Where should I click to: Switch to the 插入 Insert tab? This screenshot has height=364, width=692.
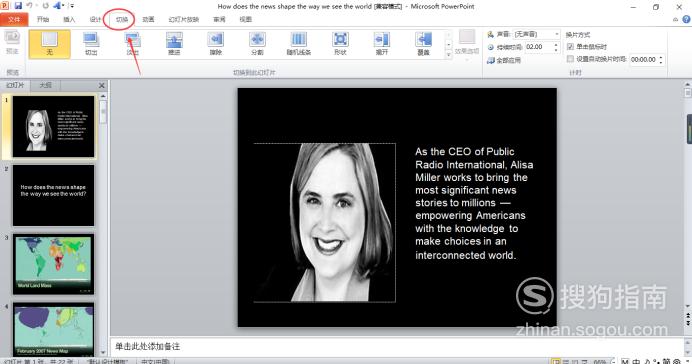coord(69,19)
